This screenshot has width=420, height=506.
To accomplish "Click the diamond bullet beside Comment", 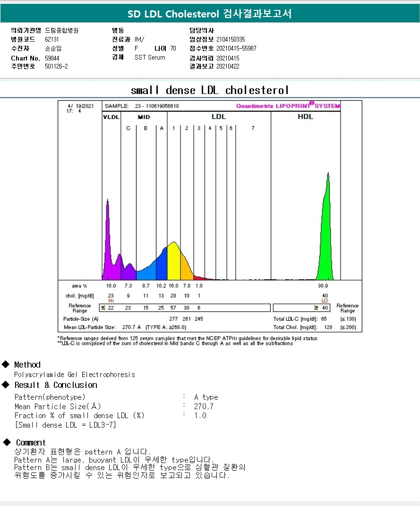I will click(7, 442).
